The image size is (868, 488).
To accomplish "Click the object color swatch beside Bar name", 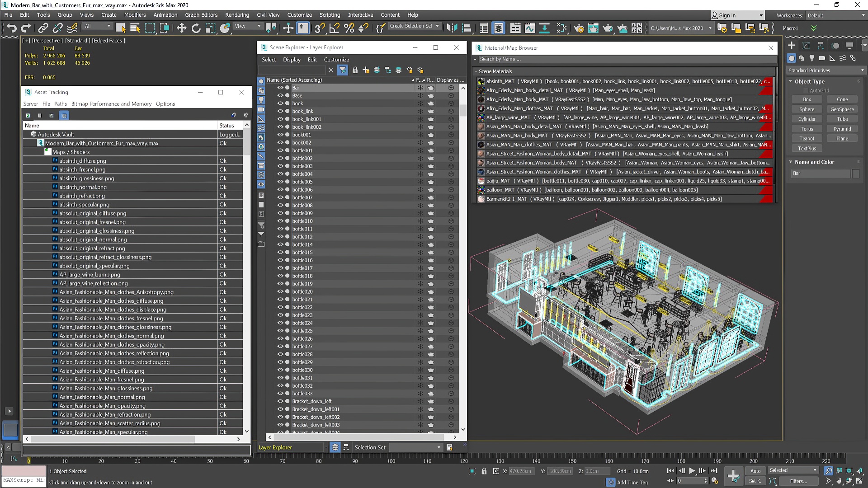I will (856, 174).
